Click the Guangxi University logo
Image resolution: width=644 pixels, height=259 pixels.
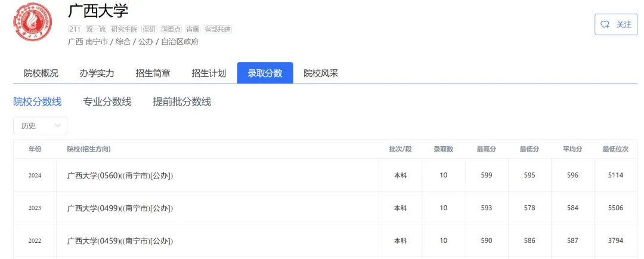click(x=32, y=22)
